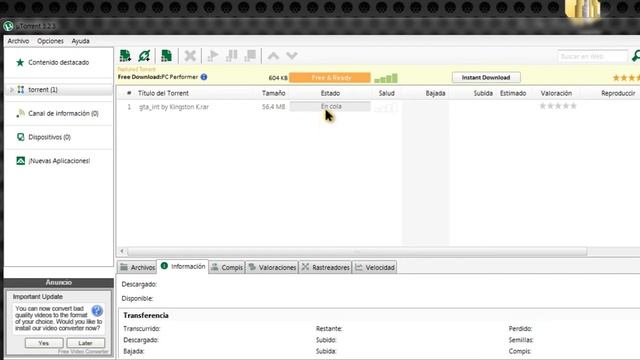
Task: Expand the torrent (1) tree node
Action: tap(11, 89)
